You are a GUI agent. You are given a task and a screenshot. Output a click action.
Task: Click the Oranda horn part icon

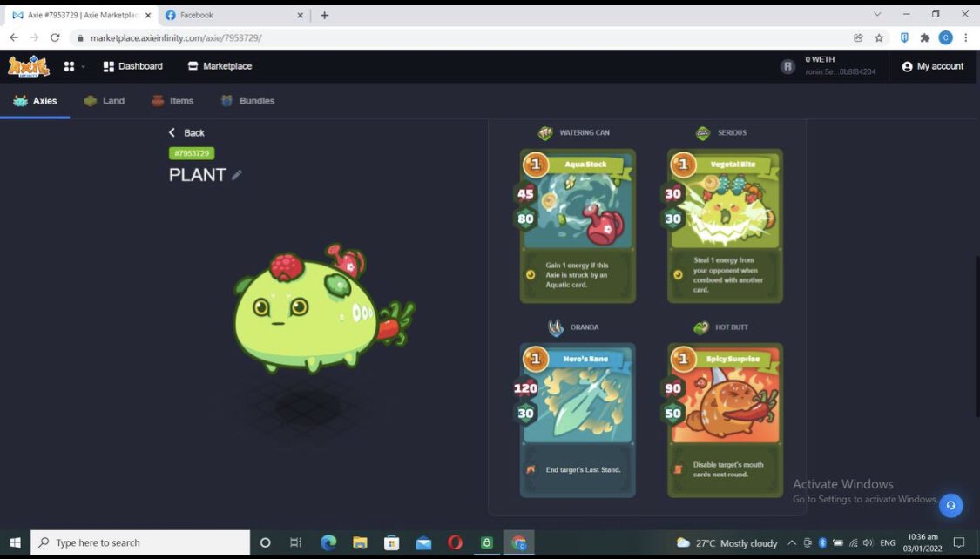556,327
